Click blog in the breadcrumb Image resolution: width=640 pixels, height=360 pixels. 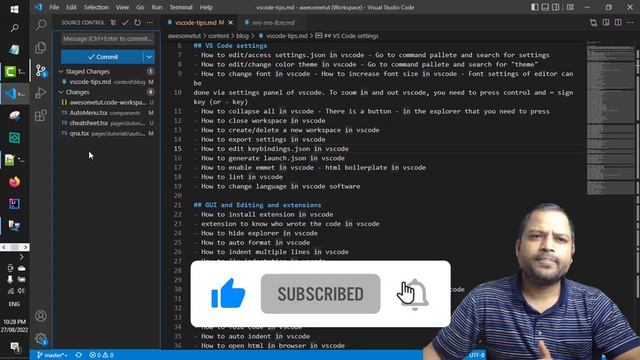coord(242,36)
